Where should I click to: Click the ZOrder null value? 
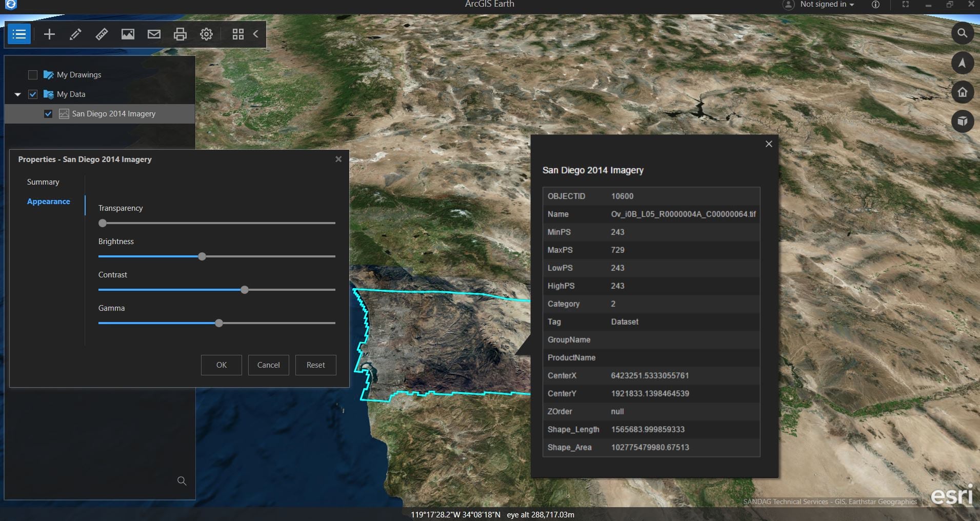tap(617, 412)
